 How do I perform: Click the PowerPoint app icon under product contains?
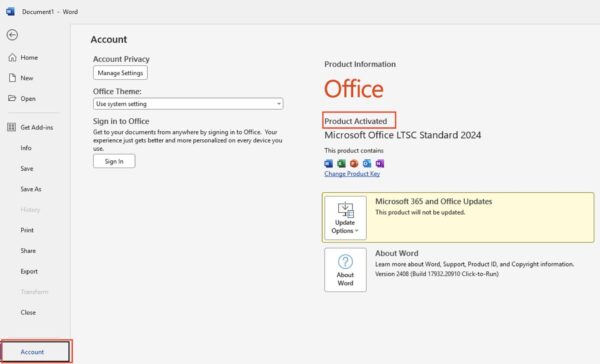pos(354,164)
